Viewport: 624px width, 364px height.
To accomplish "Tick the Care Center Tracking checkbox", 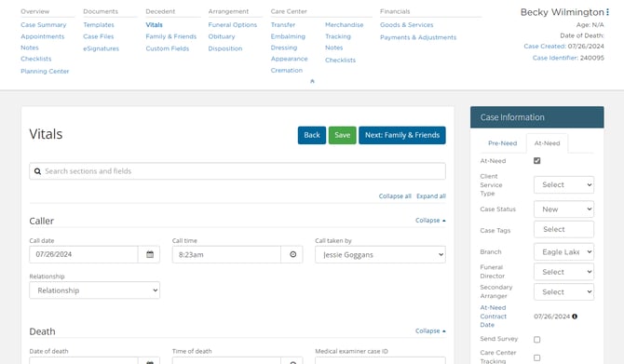I will (536, 357).
